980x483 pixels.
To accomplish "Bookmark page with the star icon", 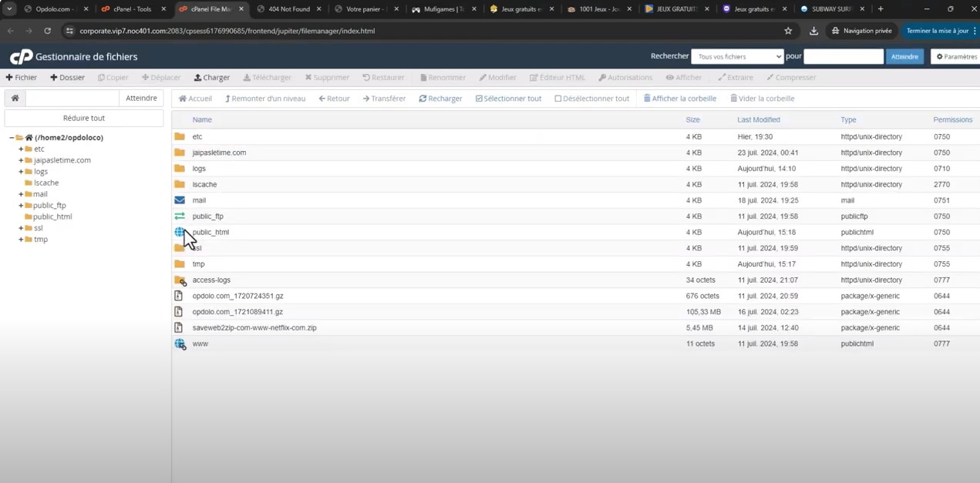I will [x=788, y=31].
